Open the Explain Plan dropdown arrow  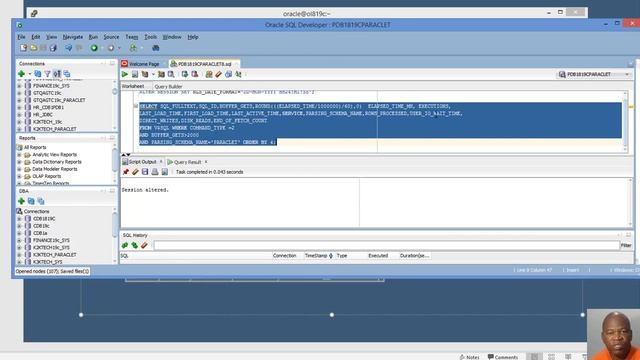click(x=153, y=74)
